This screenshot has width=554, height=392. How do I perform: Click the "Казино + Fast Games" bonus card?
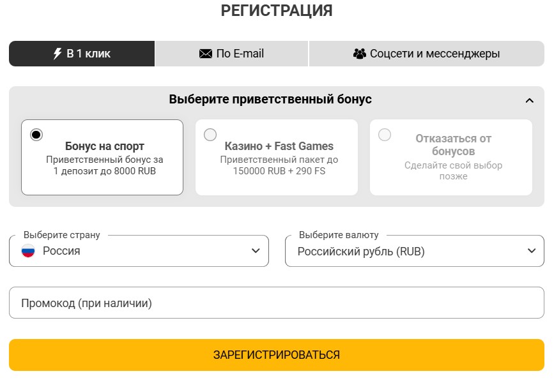(276, 156)
